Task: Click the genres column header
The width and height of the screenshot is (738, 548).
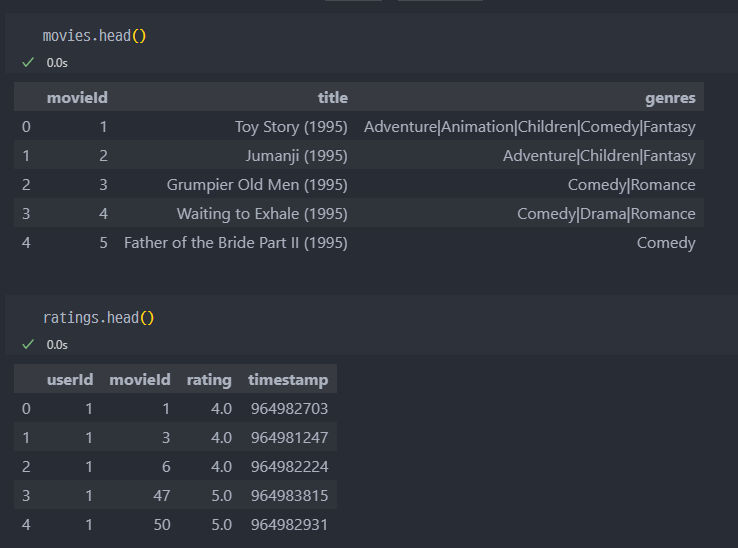Action: 670,97
